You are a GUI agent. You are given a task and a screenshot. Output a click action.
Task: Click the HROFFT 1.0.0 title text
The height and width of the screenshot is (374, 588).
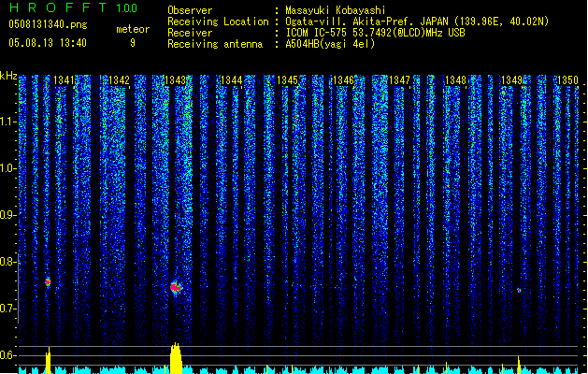pos(74,7)
